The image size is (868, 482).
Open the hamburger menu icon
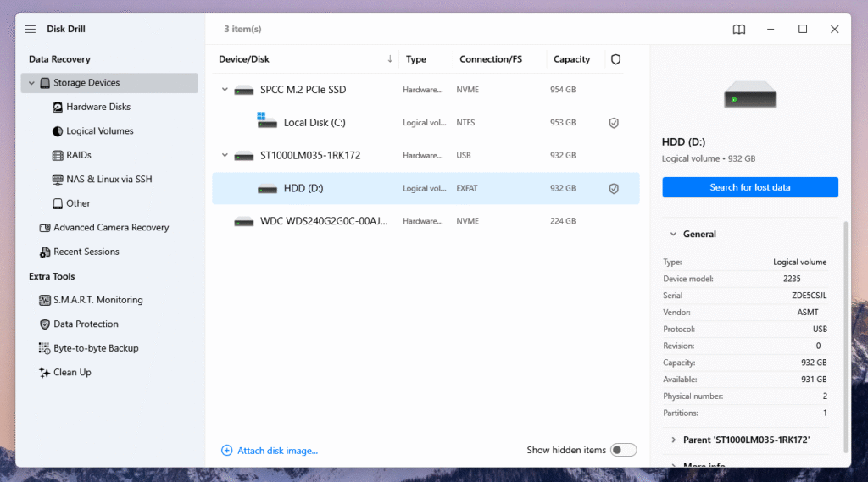coord(31,30)
